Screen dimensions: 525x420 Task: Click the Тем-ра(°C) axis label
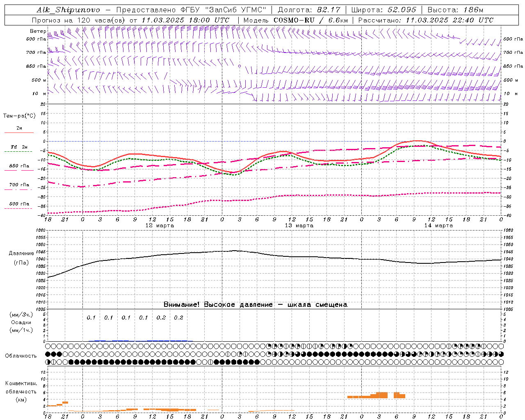tap(19, 116)
